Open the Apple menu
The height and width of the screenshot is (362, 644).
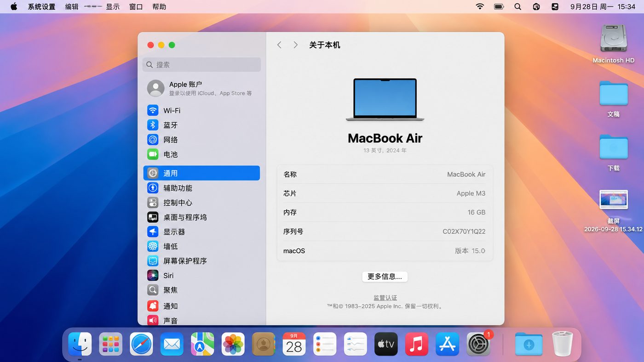click(x=14, y=6)
